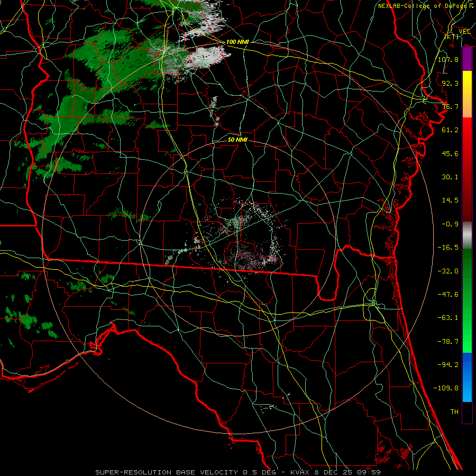Click the -47.6 legend value

pos(448,295)
